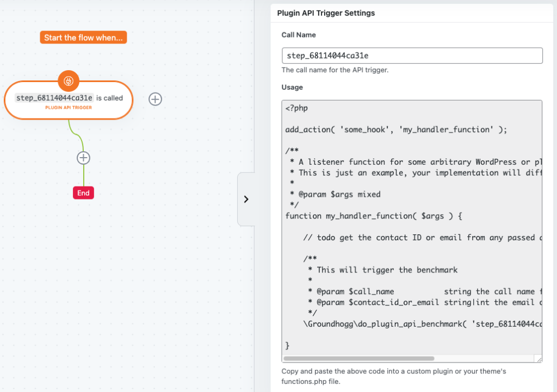557x392 pixels.
Task: Add a step with the plus above End
Action: [x=83, y=158]
